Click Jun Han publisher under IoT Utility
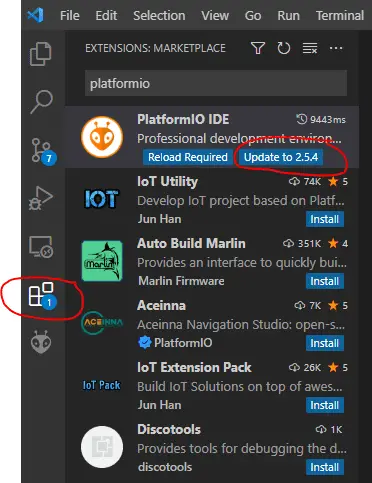Screen dimensions: 372x483 pyautogui.click(x=160, y=219)
